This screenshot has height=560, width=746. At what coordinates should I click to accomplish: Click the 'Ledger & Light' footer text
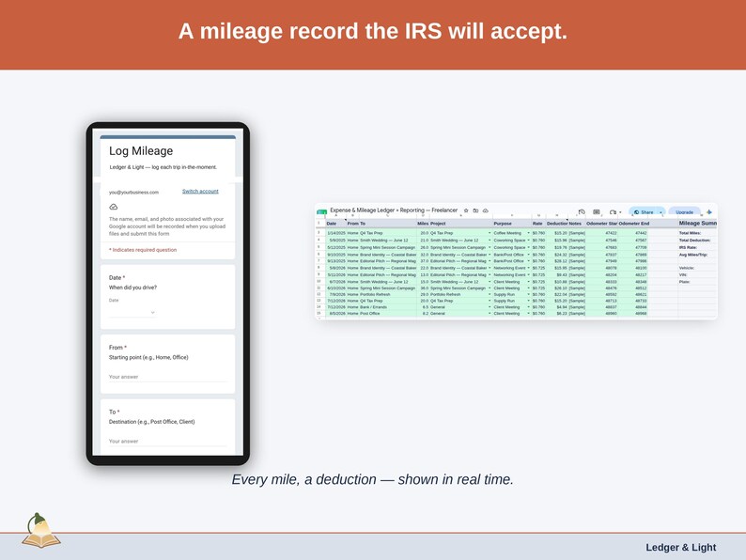tap(680, 547)
